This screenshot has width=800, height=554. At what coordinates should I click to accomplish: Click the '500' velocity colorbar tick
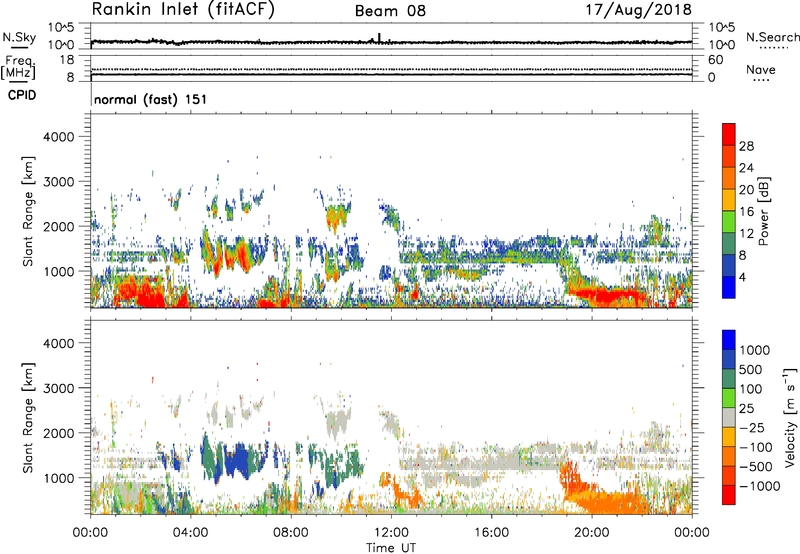click(x=751, y=369)
